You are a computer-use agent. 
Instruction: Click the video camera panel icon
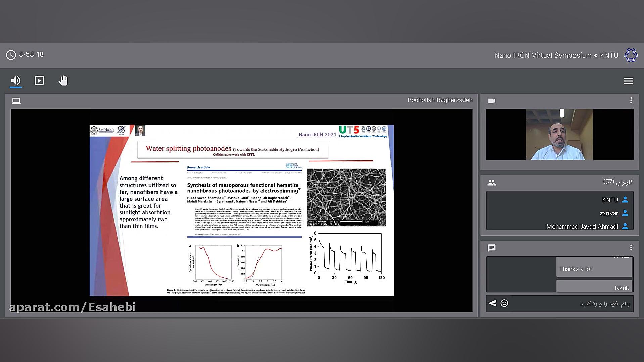(491, 101)
